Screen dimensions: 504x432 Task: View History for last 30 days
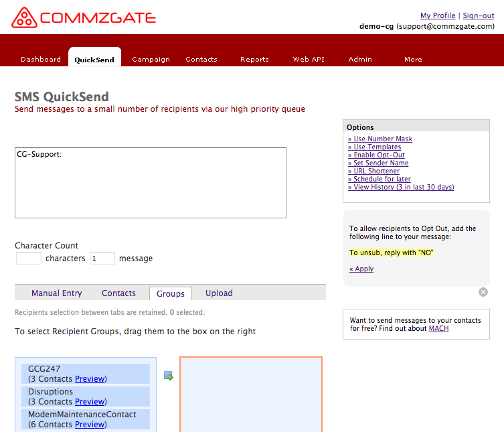click(x=401, y=187)
